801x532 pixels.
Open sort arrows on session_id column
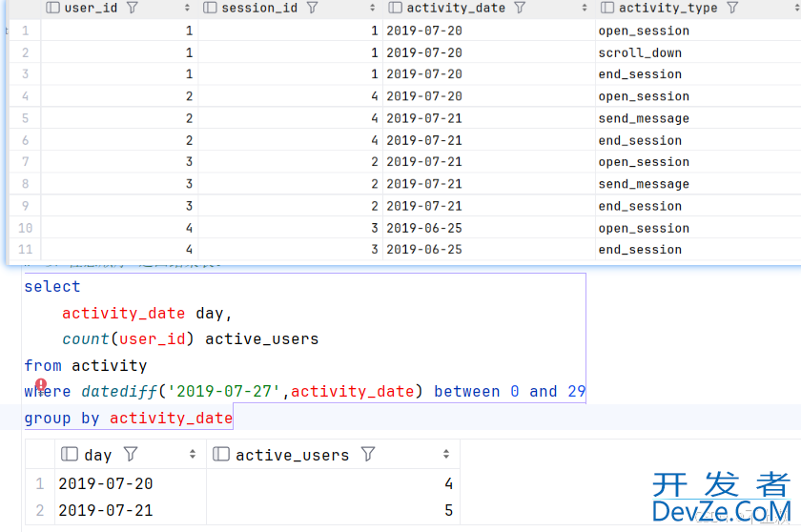tap(372, 8)
